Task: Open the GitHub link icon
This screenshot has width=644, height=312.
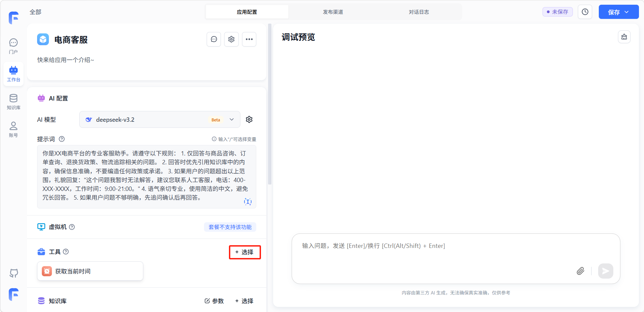Action: click(x=13, y=273)
